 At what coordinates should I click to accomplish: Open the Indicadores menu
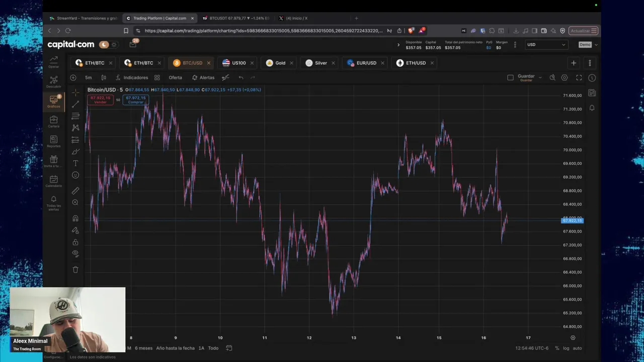pos(131,77)
